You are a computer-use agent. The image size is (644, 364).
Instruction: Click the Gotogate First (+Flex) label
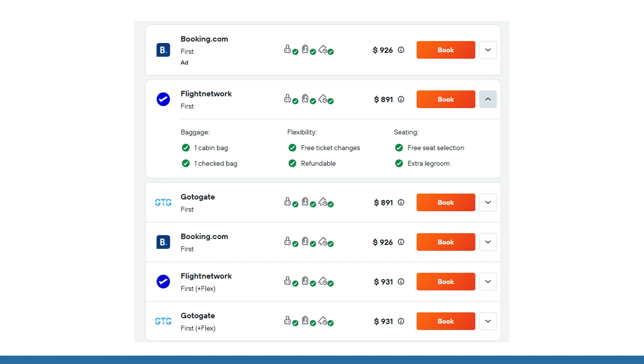[198, 328]
